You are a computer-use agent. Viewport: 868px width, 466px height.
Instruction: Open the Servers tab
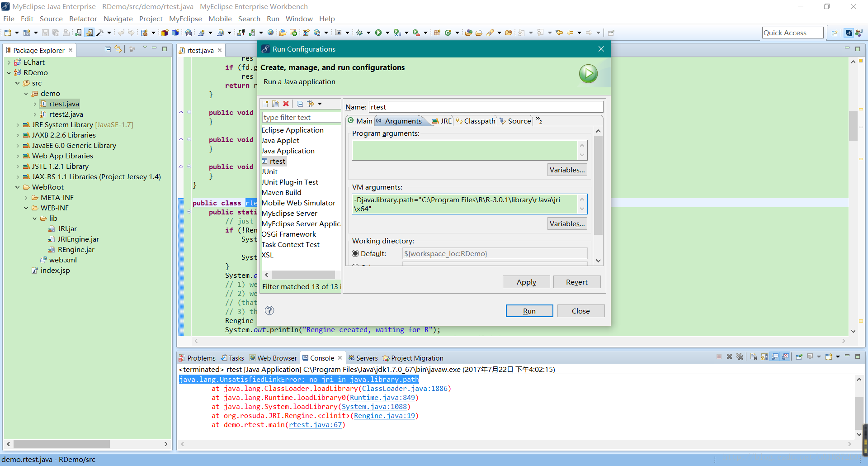click(x=363, y=358)
